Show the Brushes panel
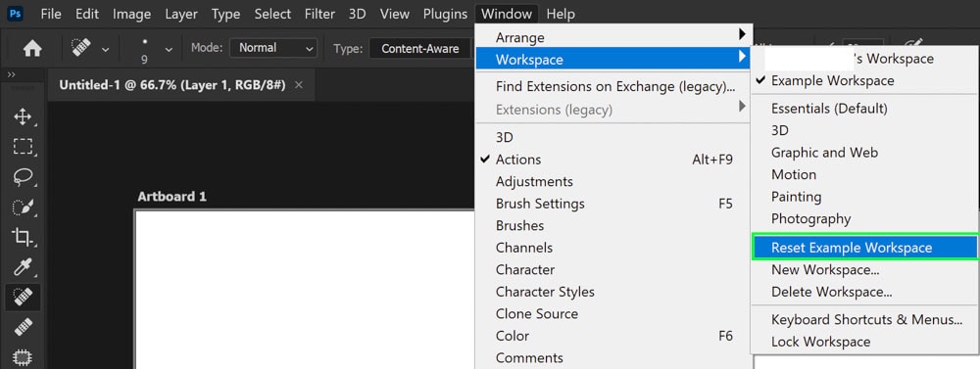This screenshot has height=369, width=980. 613,225
